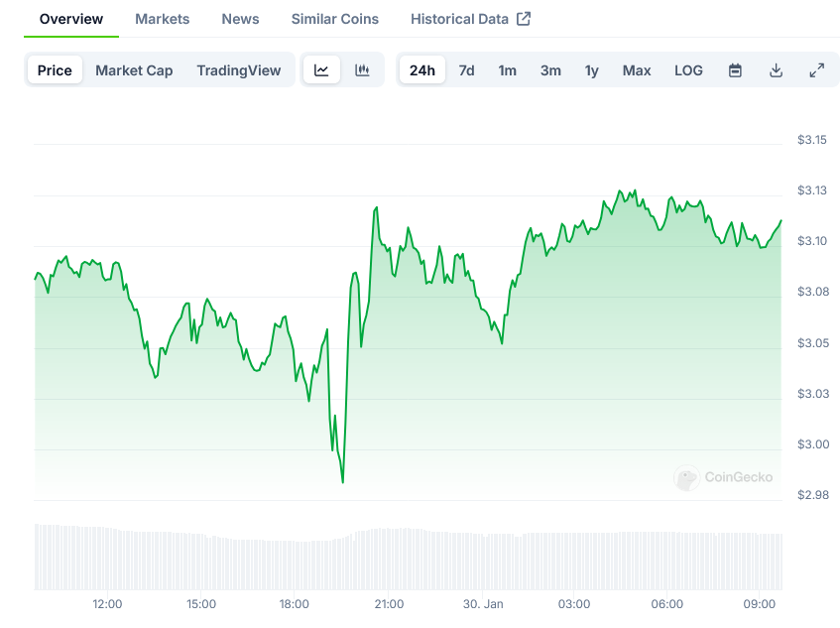Select the Market Cap chart mode
Image resolution: width=840 pixels, height=628 pixels.
point(134,70)
